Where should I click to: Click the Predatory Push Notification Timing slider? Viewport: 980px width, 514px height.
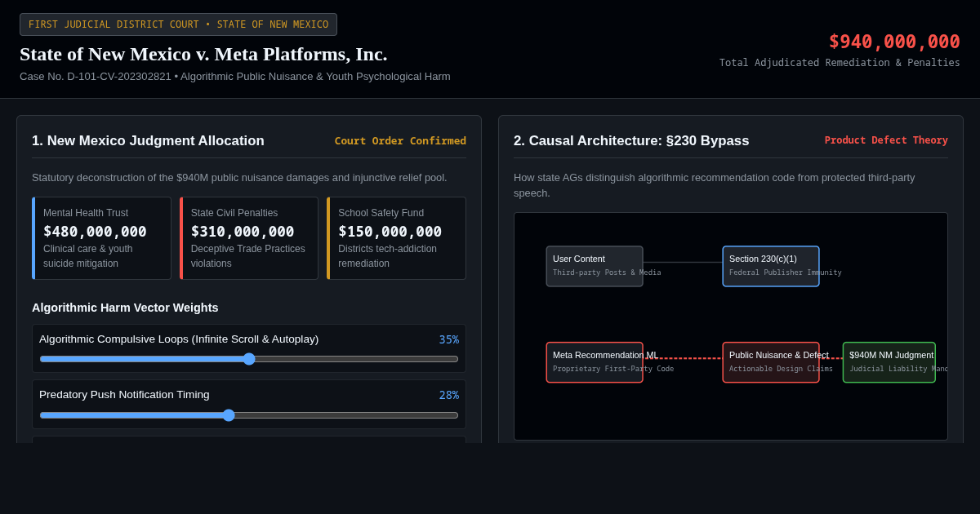pos(249,415)
